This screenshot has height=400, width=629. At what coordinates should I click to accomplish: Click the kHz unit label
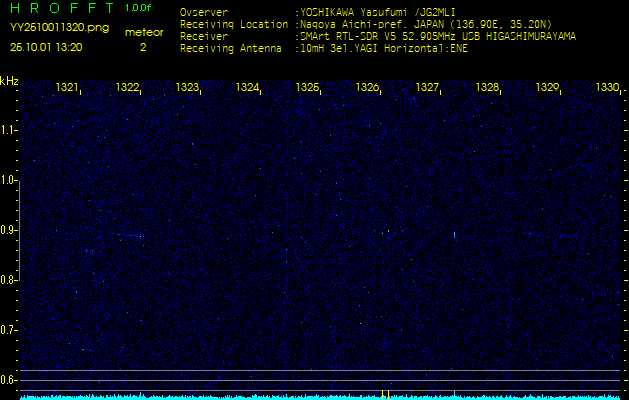click(x=9, y=81)
